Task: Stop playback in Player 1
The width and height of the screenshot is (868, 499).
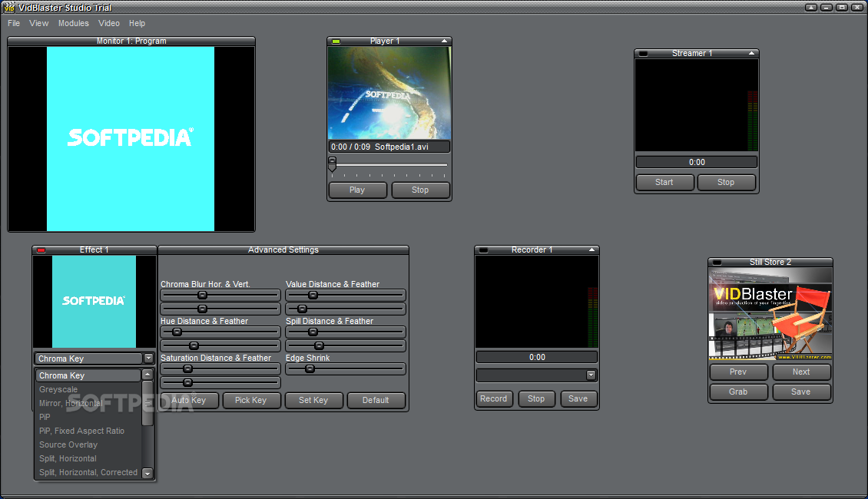Action: click(x=420, y=190)
